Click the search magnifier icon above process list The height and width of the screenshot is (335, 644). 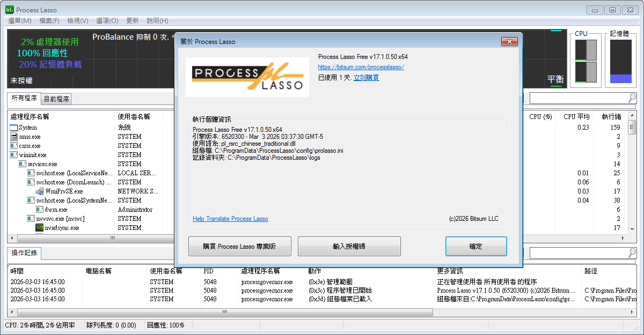[632, 98]
